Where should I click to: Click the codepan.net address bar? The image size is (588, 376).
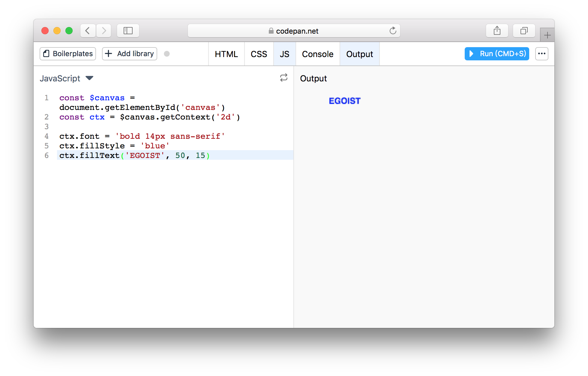[293, 31]
